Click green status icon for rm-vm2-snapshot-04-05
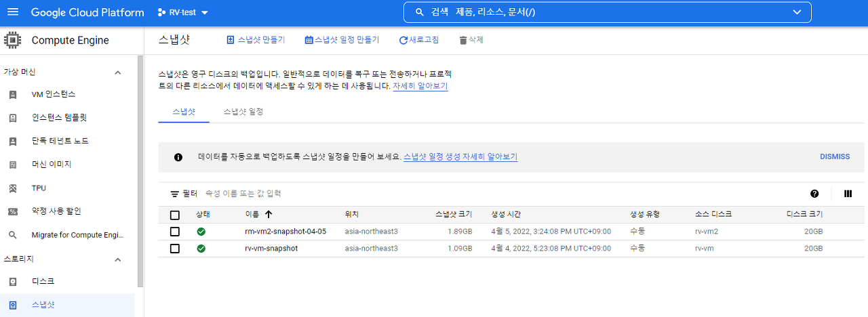 point(201,232)
